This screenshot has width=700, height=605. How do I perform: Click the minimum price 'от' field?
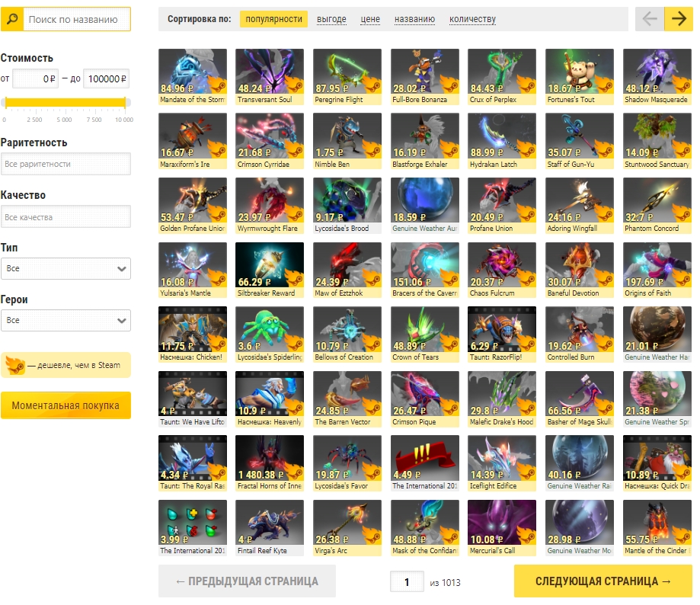point(35,79)
